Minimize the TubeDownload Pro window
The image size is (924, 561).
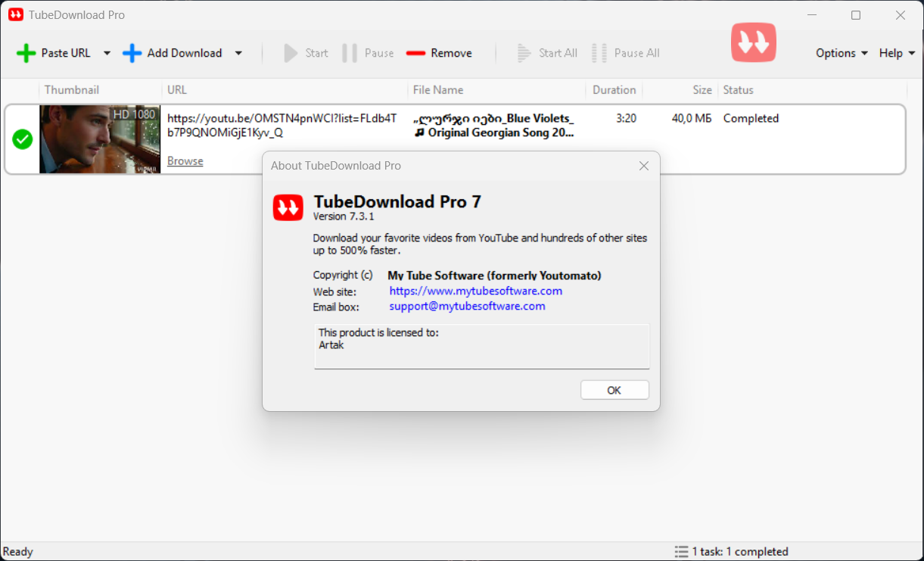811,15
